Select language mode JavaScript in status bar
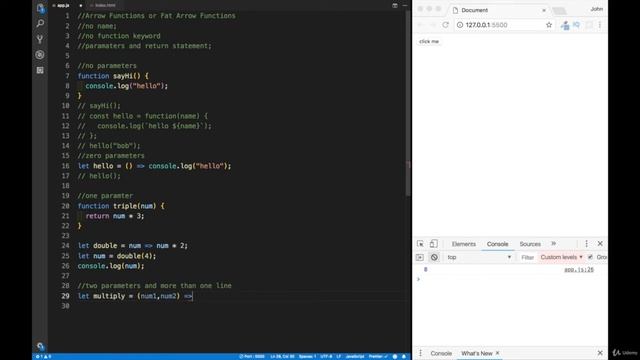Screen dimensions: 640x360 coord(355,357)
